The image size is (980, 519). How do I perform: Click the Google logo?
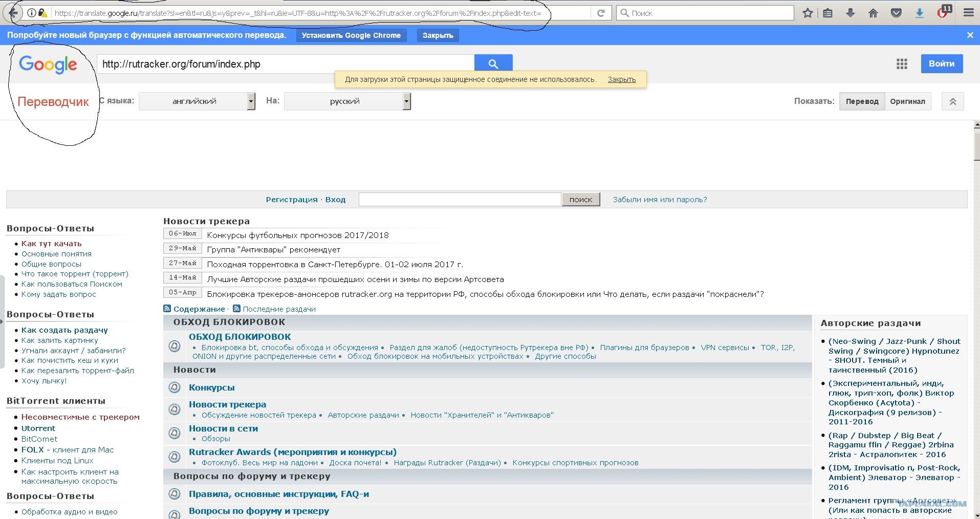point(48,64)
